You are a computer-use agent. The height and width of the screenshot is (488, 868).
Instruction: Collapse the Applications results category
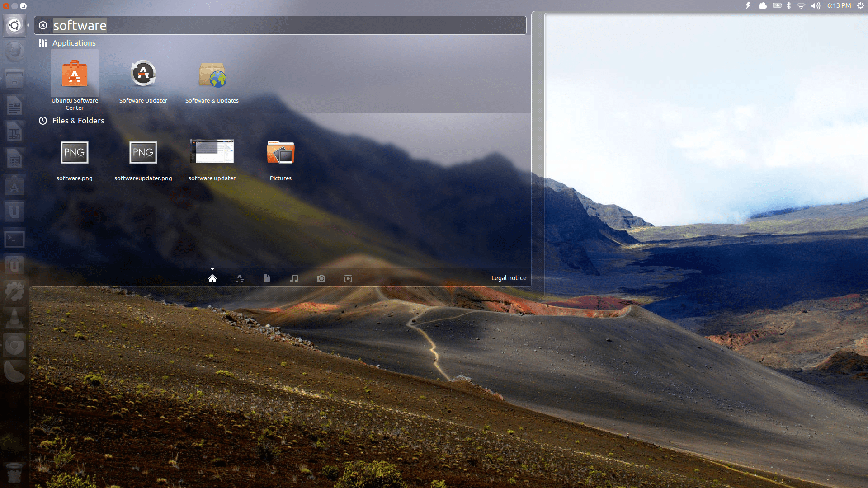74,43
